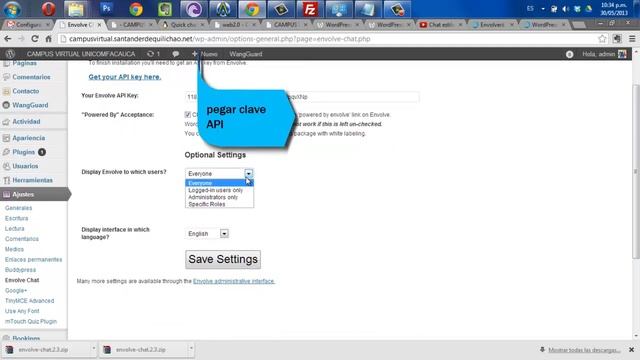Open the Display Envolve users dropdown arrow

(x=248, y=173)
